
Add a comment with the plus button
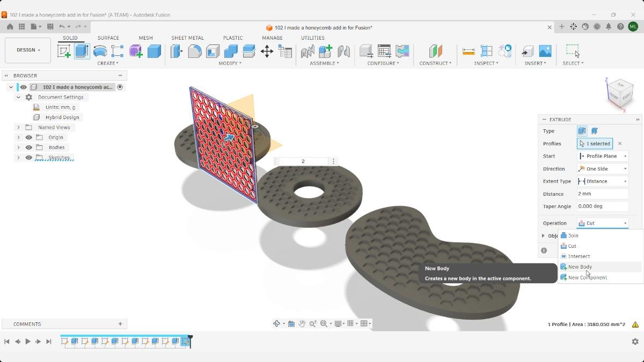click(120, 324)
